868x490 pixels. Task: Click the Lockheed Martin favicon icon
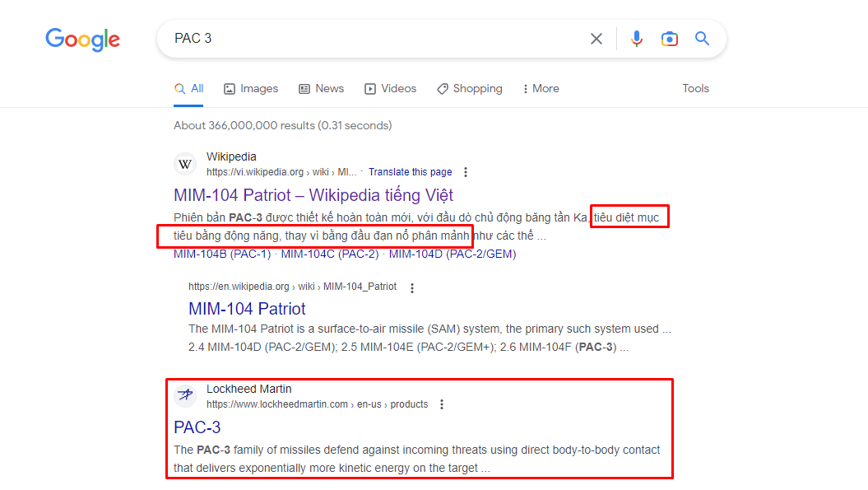click(x=186, y=396)
